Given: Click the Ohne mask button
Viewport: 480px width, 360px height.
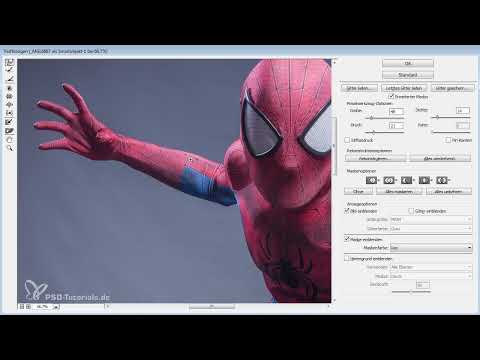Looking at the screenshot, I should tap(358, 191).
